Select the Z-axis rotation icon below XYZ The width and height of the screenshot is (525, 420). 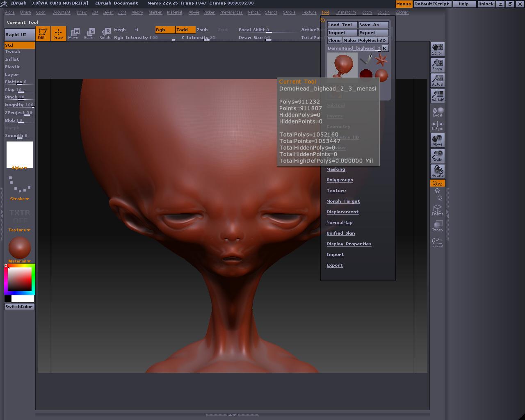click(x=439, y=198)
